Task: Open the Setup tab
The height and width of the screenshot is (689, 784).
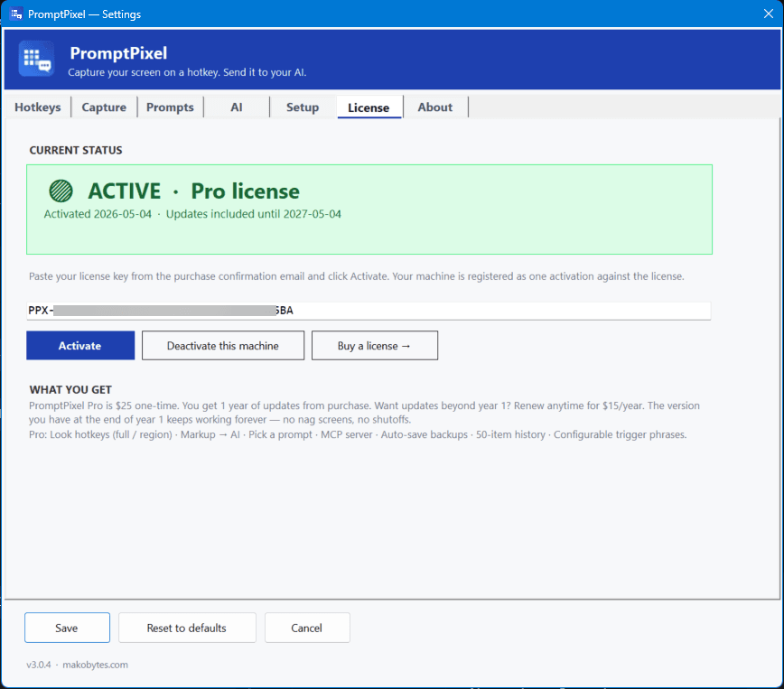Action: [x=303, y=107]
